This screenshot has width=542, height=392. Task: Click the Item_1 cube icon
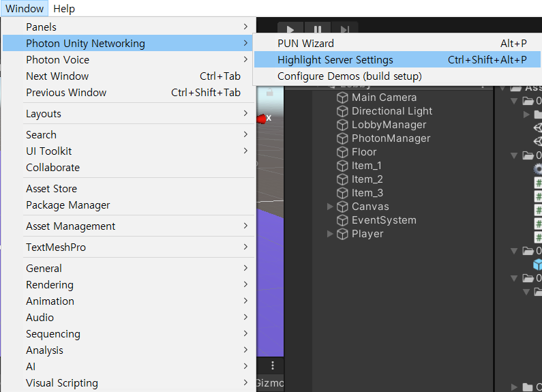[342, 166]
